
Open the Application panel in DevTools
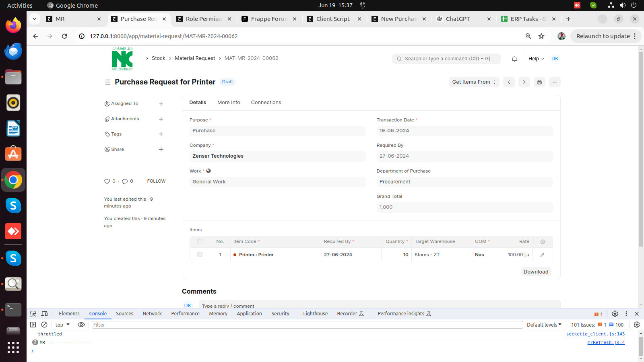click(x=249, y=314)
